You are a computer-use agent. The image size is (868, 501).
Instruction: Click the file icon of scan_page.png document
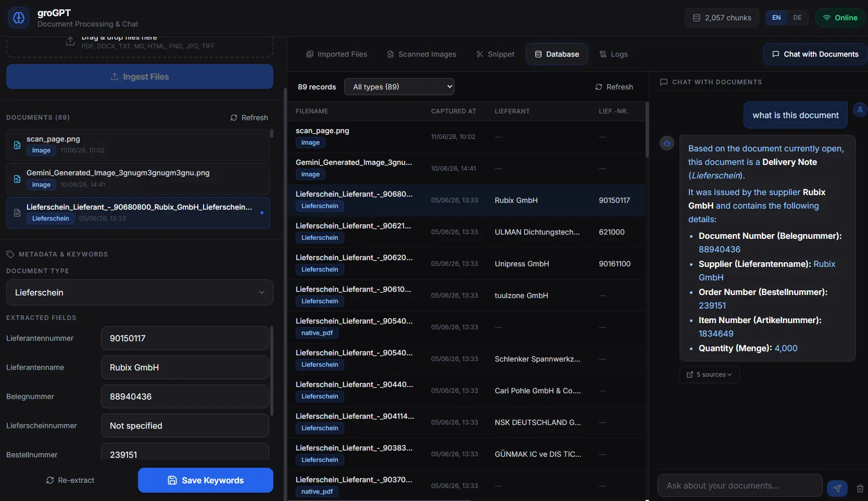[17, 145]
